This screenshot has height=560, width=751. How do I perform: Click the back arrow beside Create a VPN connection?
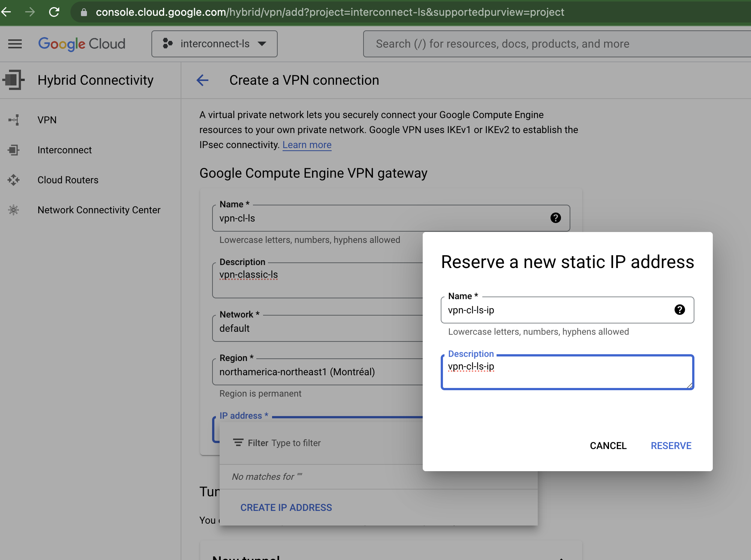click(202, 80)
